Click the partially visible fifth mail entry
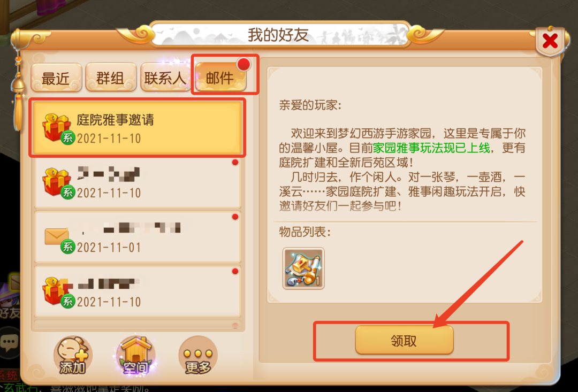The image size is (578, 392). pos(137,325)
